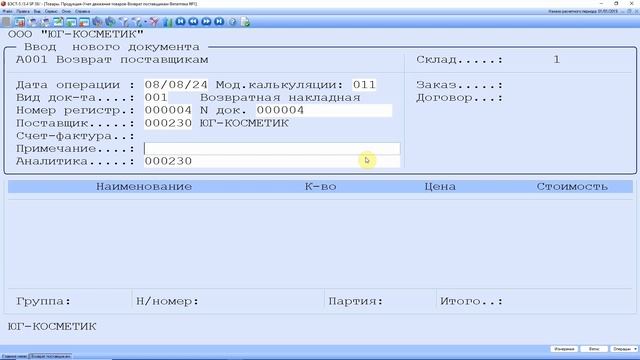Click the green bars toolbar icon
Viewport: 640px width, 360px height.
point(167,22)
